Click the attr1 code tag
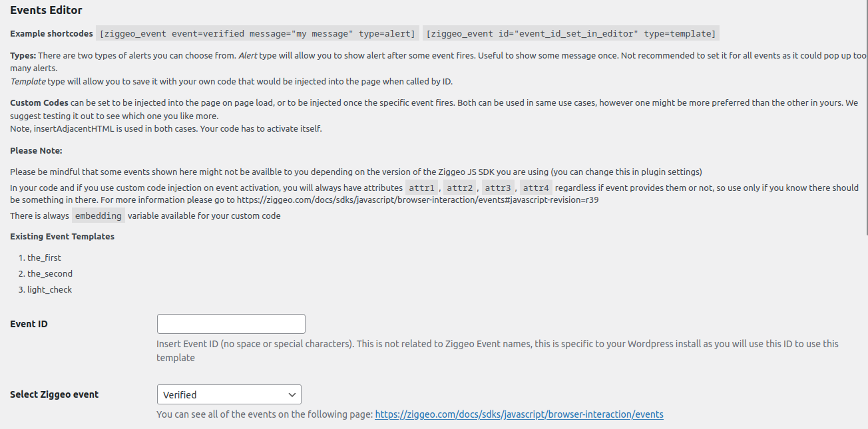This screenshot has width=868, height=429. (x=421, y=188)
